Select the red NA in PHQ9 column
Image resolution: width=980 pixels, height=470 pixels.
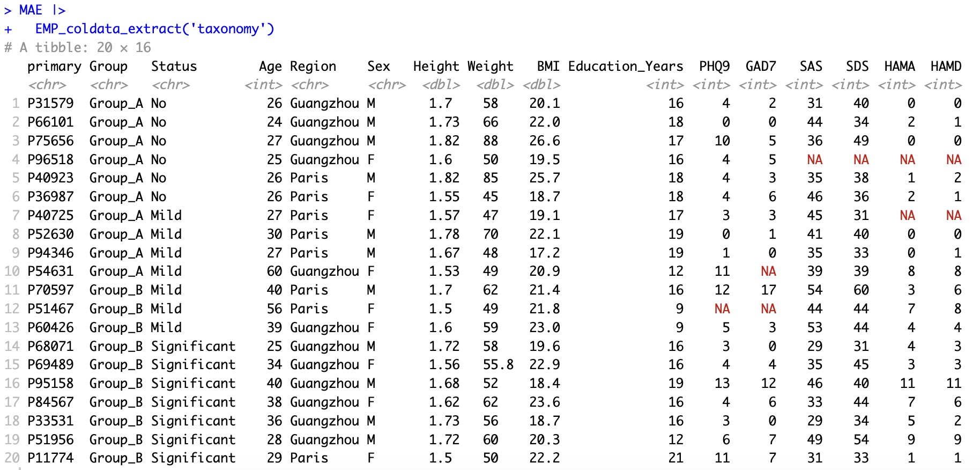coord(722,309)
